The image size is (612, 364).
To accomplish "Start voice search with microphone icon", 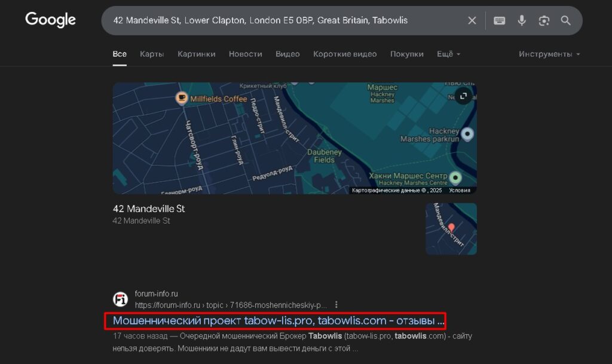I will (522, 20).
